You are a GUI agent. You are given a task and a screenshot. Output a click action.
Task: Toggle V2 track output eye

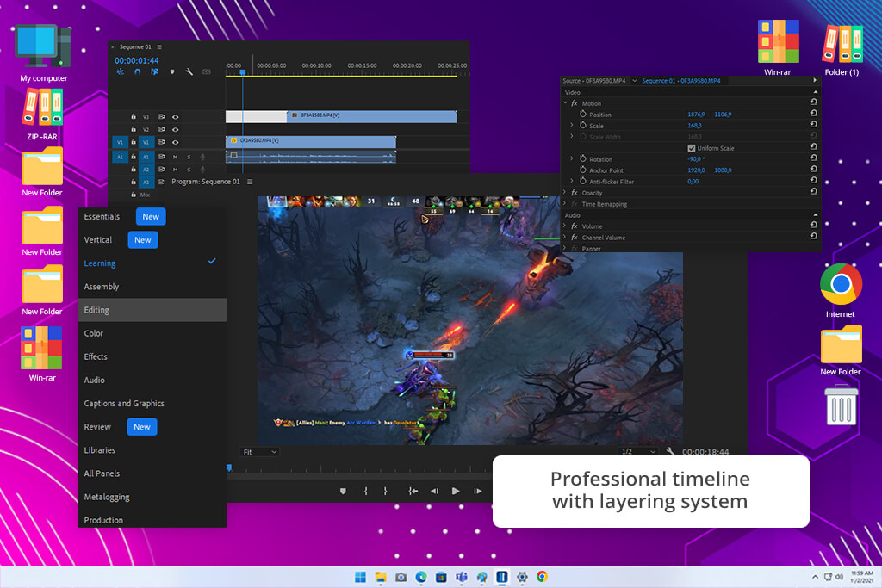point(176,130)
